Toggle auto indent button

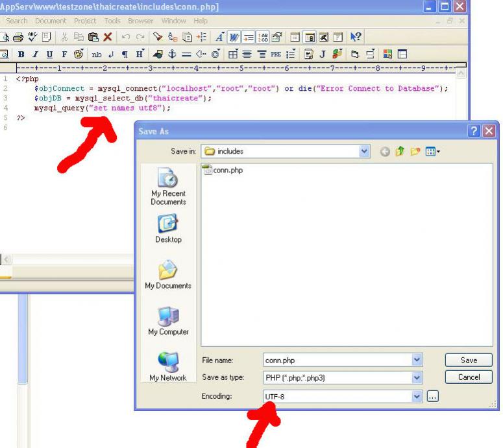point(249,37)
